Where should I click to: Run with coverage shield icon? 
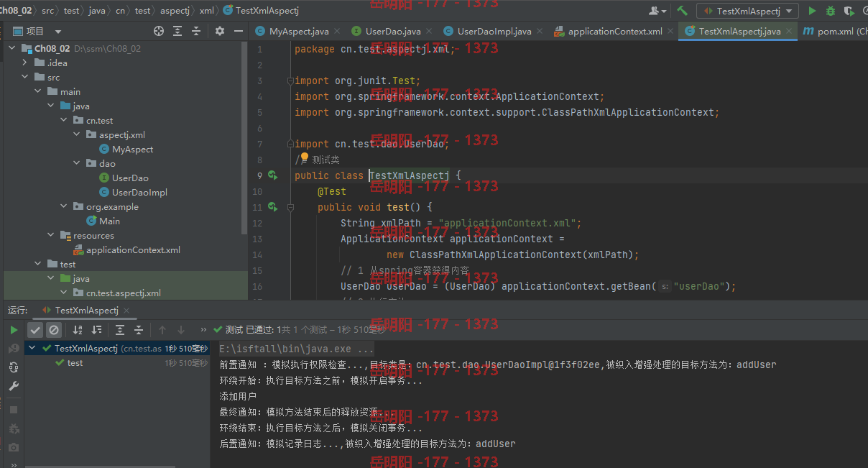849,11
